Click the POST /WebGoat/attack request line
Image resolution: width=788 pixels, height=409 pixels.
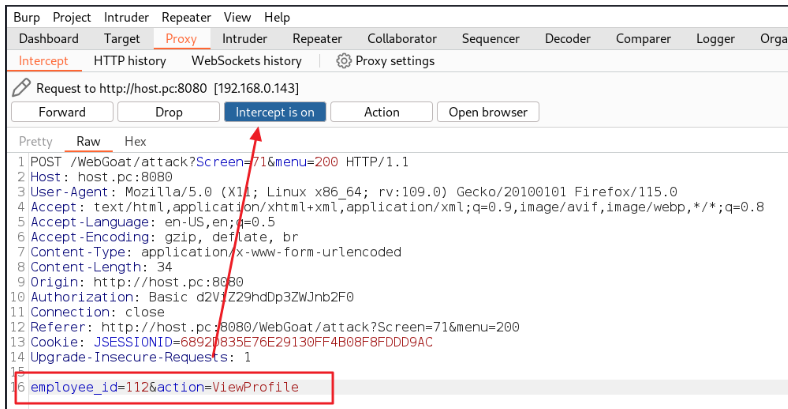[219, 162]
